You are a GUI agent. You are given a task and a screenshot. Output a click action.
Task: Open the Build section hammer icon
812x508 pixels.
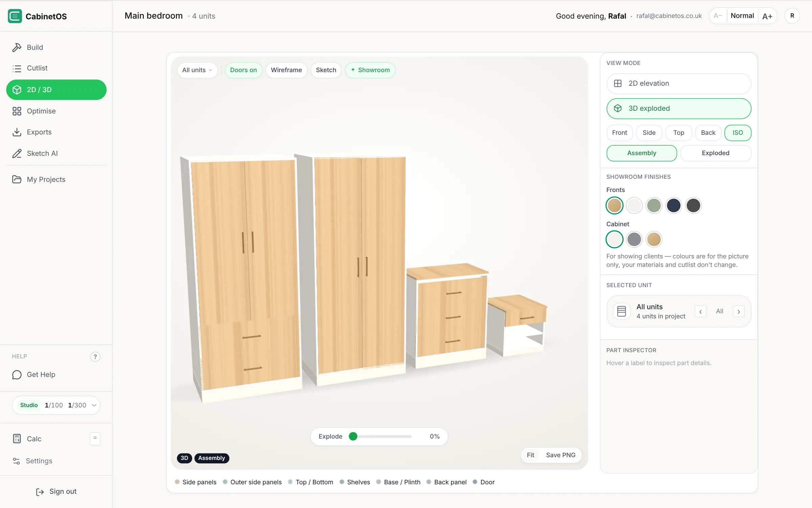[x=17, y=47]
